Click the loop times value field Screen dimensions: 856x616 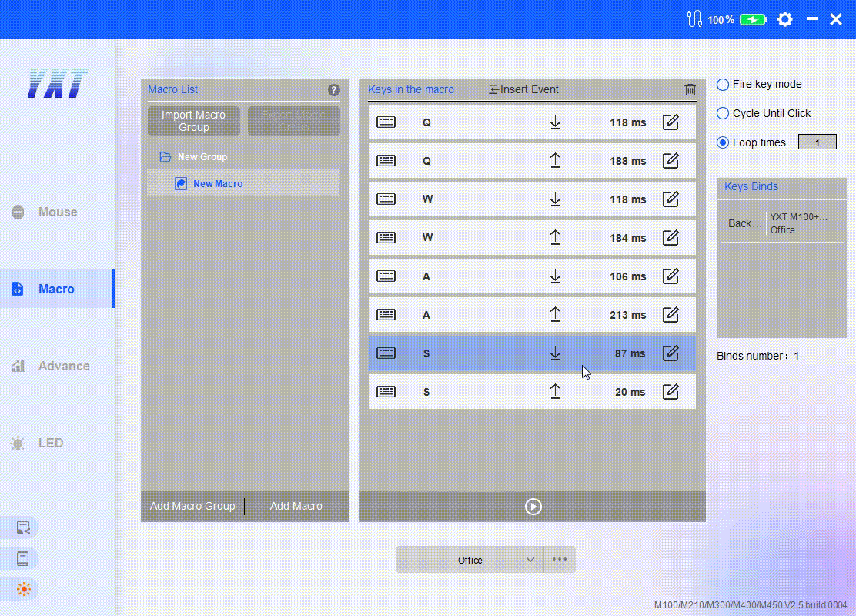(817, 142)
